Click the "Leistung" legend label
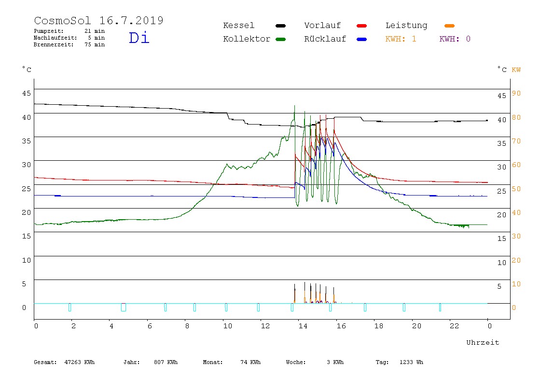 point(406,26)
